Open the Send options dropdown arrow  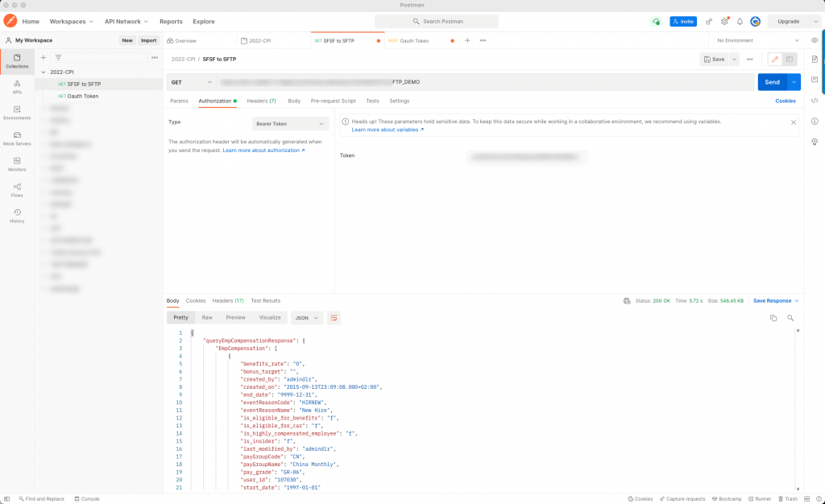pos(794,82)
